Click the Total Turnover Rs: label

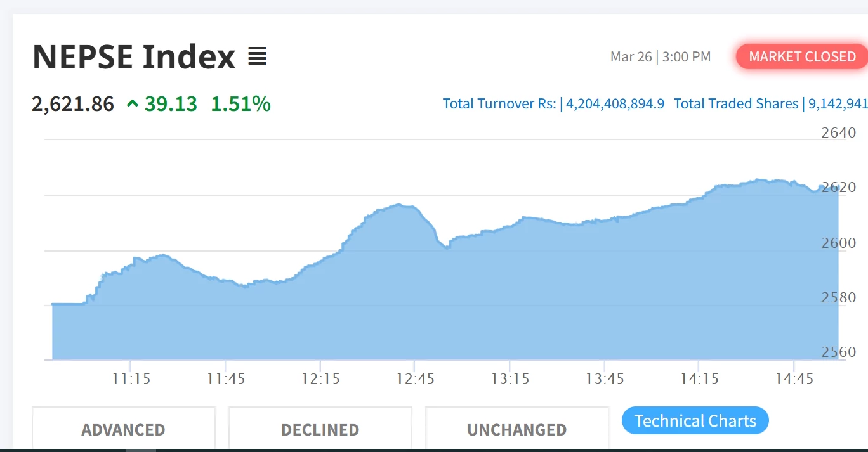(499, 103)
